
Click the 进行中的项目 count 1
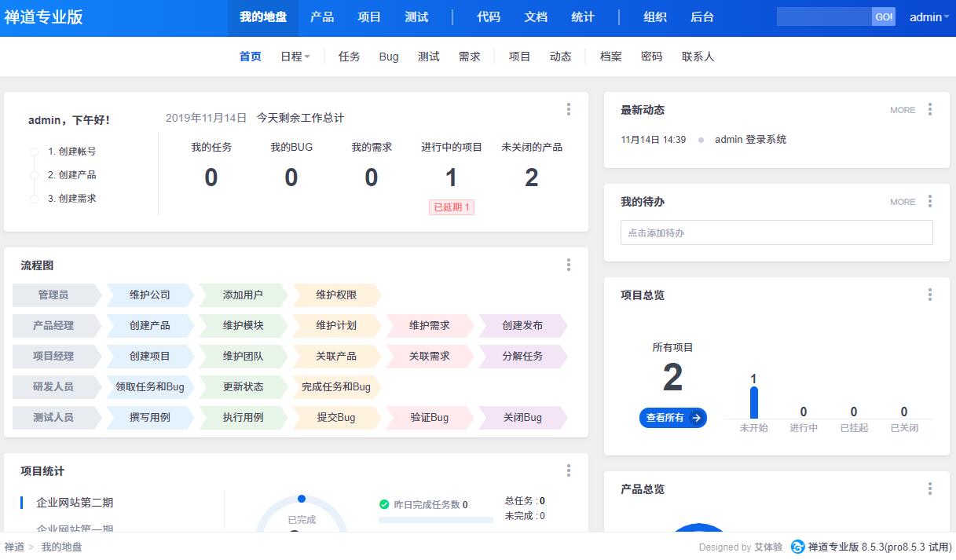pos(452,178)
